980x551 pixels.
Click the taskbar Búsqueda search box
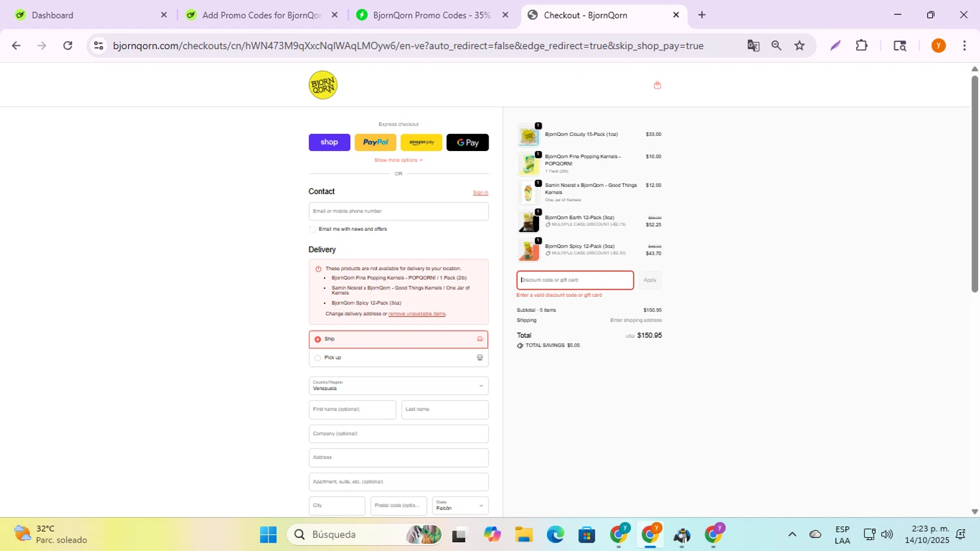pos(366,535)
